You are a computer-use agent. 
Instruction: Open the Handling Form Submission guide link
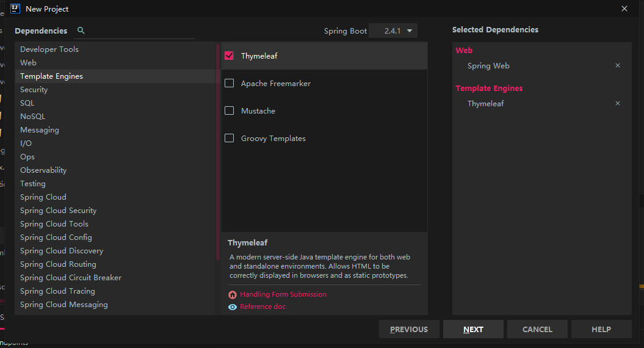coord(283,294)
